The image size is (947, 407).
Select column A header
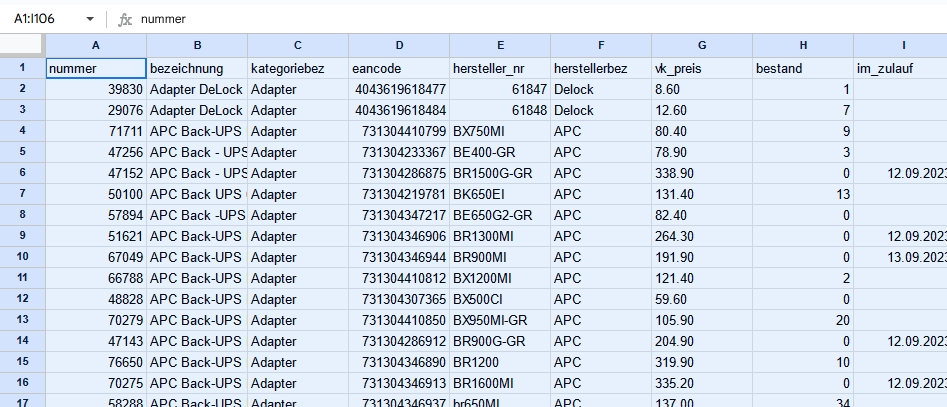(x=96, y=45)
